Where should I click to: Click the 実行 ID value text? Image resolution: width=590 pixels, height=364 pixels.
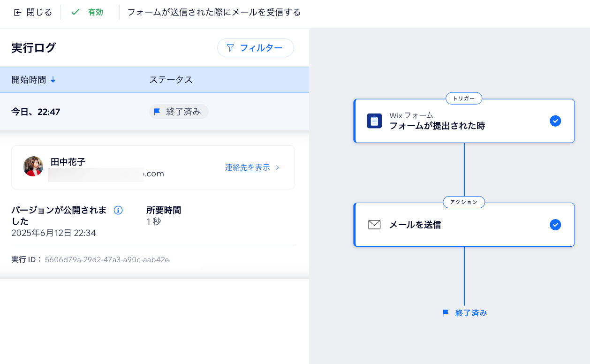107,259
